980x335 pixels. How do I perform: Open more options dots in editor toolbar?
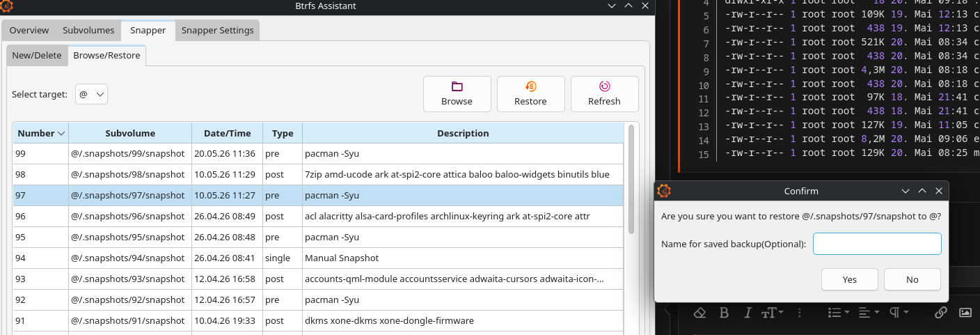pyautogui.click(x=801, y=313)
